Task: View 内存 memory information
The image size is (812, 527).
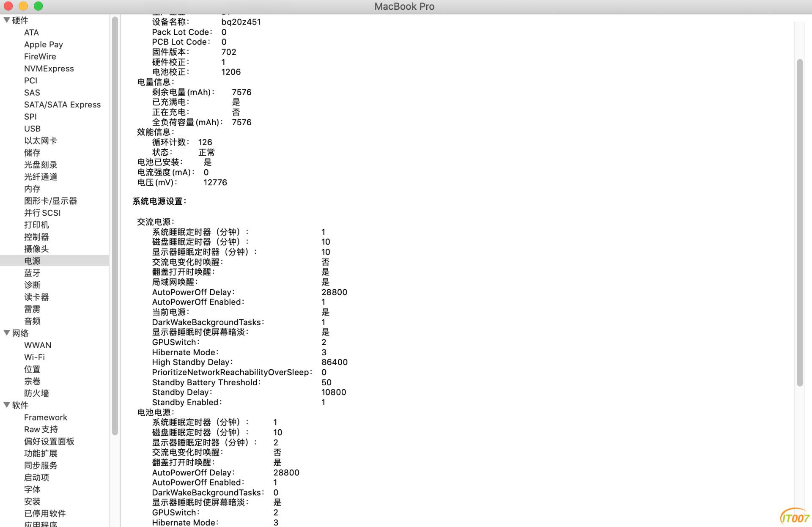Action: tap(32, 189)
